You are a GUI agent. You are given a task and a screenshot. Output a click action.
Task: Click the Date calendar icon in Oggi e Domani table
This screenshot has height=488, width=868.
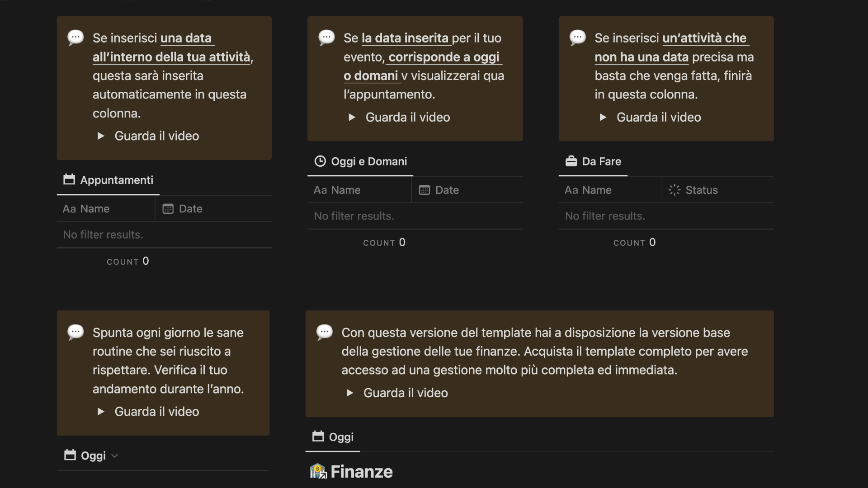(424, 190)
